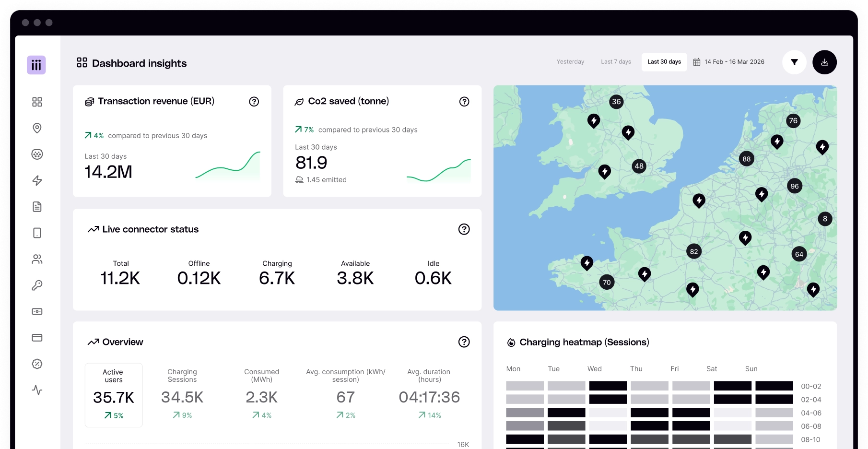Open the document reports icon in sidebar
The height and width of the screenshot is (449, 868).
[37, 207]
